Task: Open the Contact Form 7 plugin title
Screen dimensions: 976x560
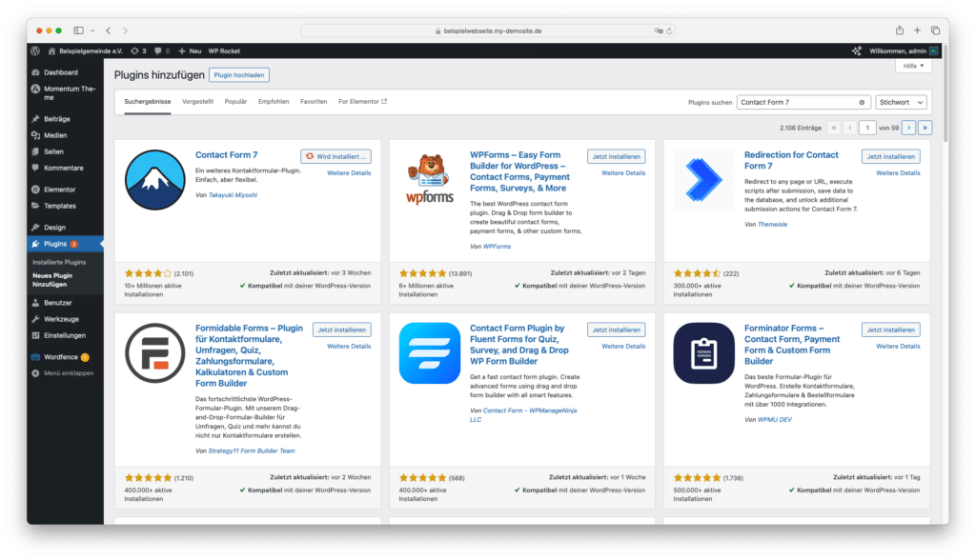Action: point(226,155)
